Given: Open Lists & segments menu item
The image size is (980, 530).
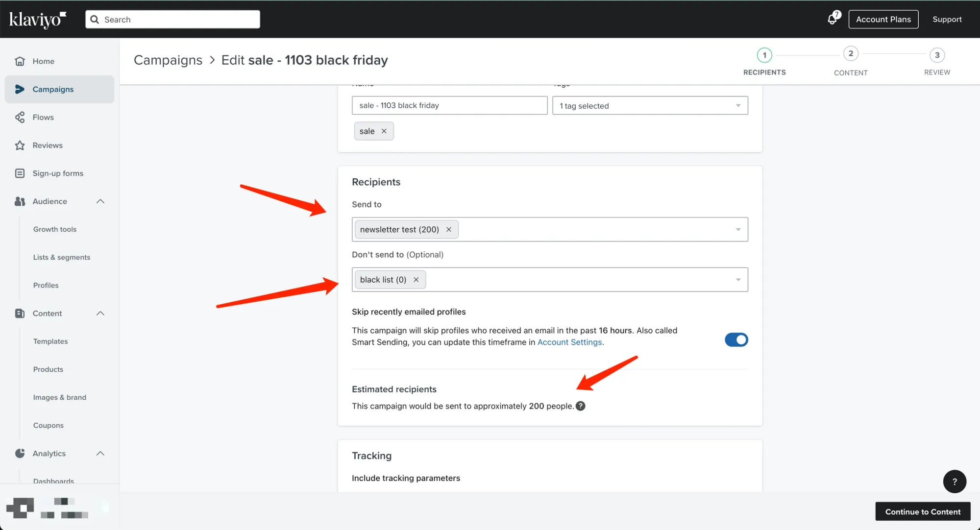Looking at the screenshot, I should click(x=62, y=257).
